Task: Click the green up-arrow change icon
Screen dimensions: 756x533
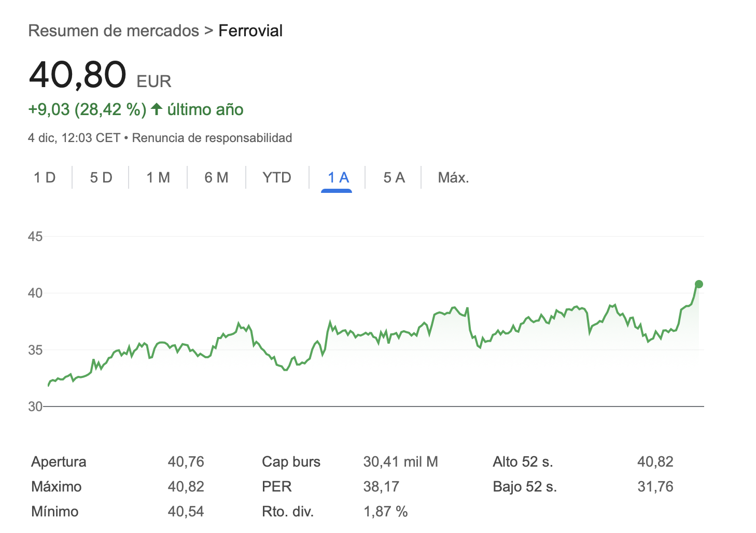Action: 157,109
